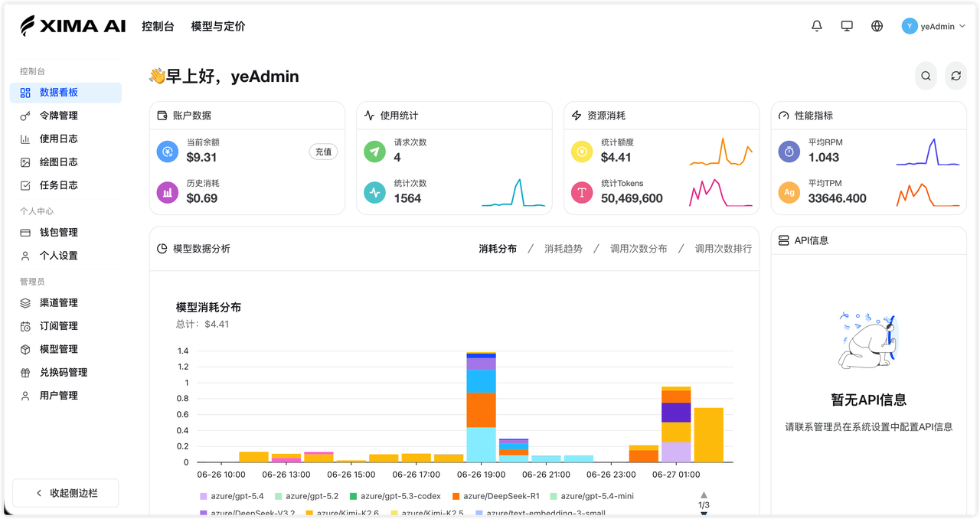This screenshot has height=519, width=980.
Task: Click the server icon beside API信息
Action: point(783,240)
